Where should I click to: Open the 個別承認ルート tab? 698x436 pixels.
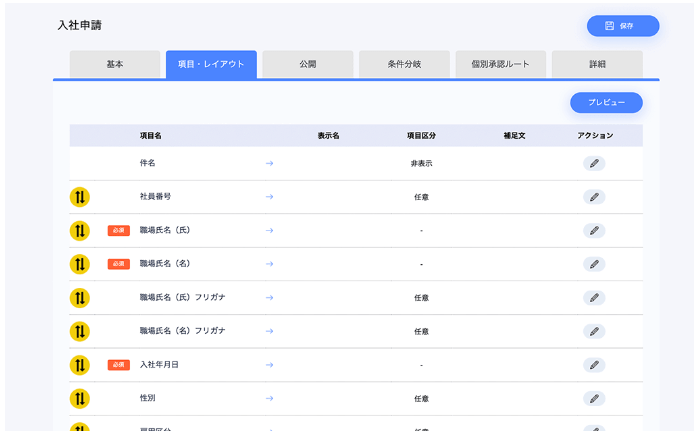coord(500,65)
